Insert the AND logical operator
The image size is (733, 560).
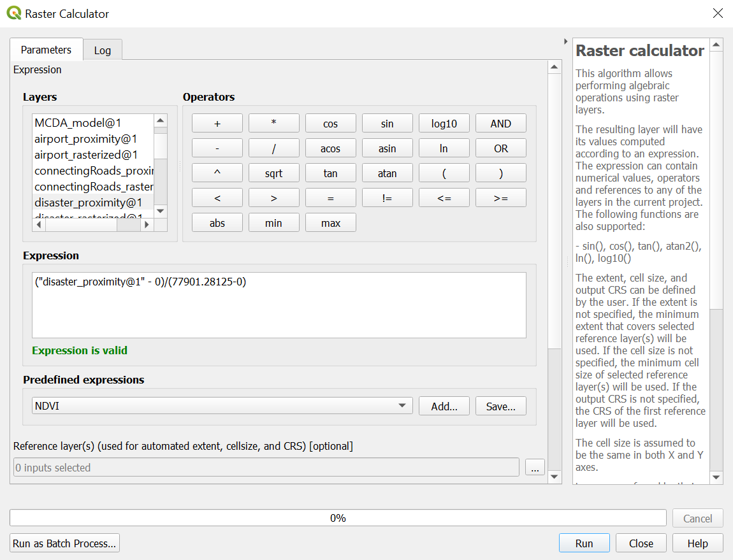tap(500, 124)
